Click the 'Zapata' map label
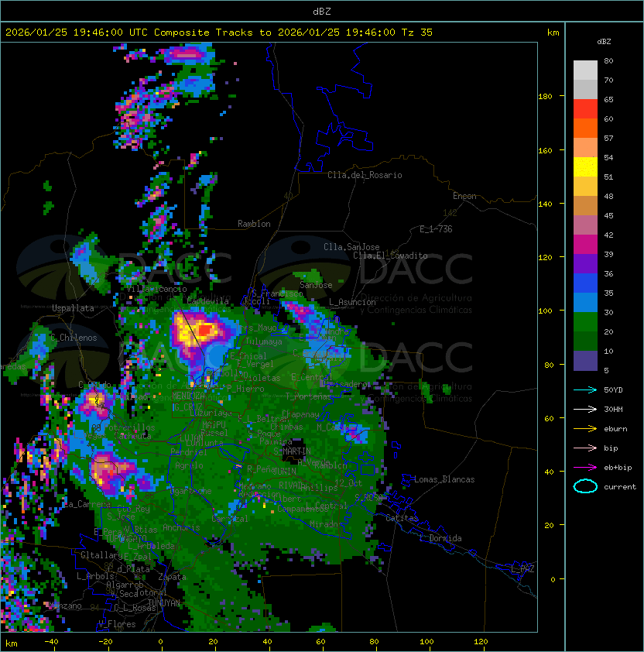This screenshot has height=652, width=644. 172,577
